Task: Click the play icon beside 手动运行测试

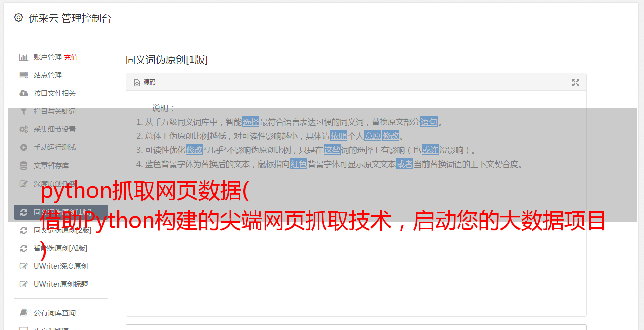Action: click(23, 147)
